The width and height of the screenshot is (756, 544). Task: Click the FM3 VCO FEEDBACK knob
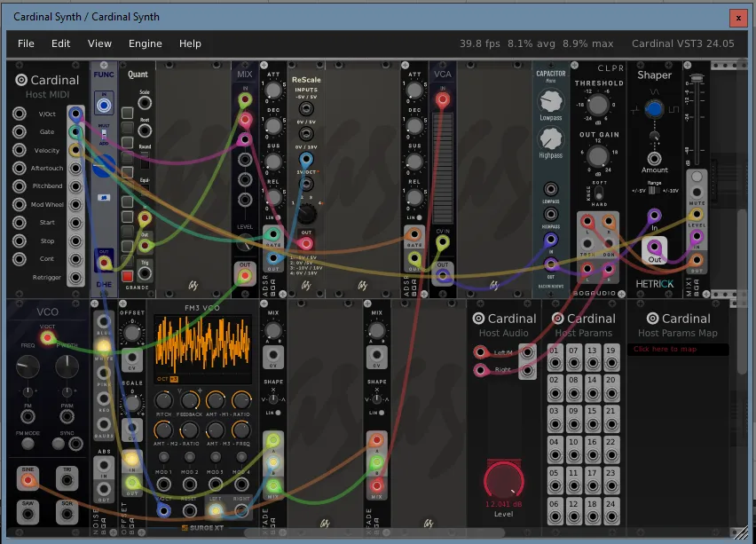click(x=190, y=400)
